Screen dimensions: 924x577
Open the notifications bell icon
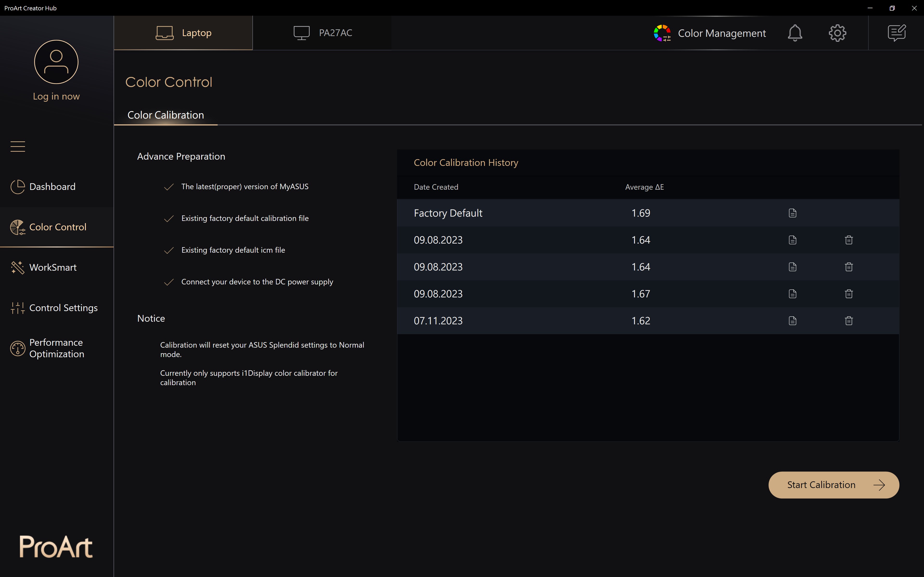795,33
